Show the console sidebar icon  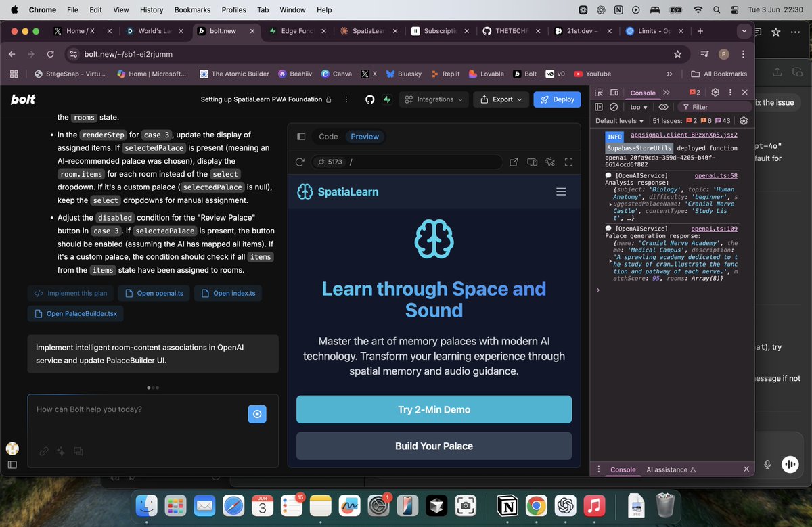pos(599,107)
